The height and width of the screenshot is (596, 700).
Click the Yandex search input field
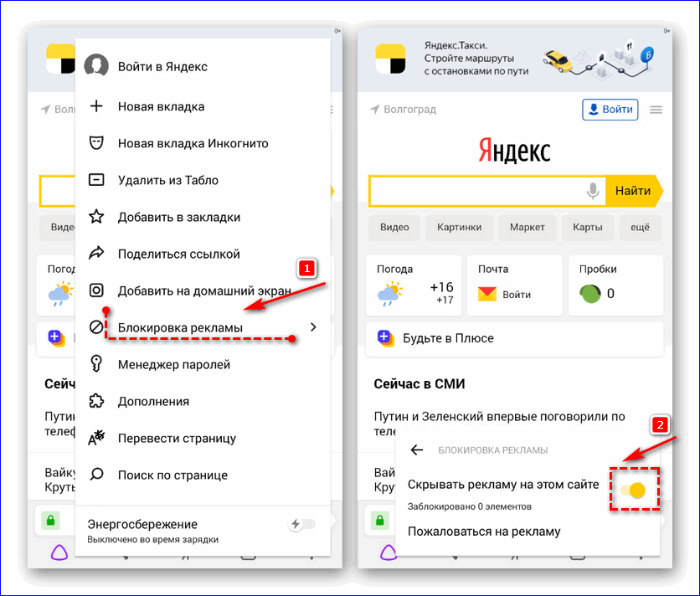[476, 191]
